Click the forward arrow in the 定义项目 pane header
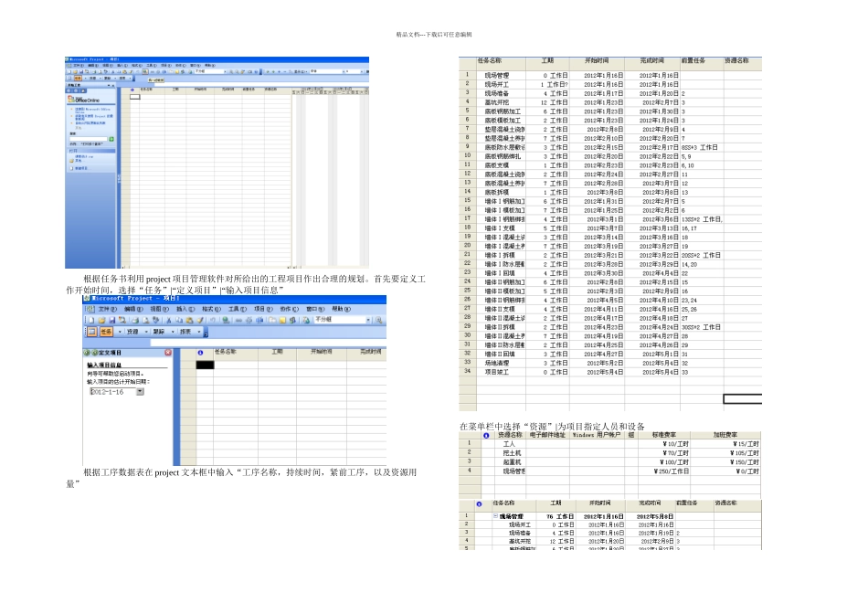868x614 pixels. 95,352
